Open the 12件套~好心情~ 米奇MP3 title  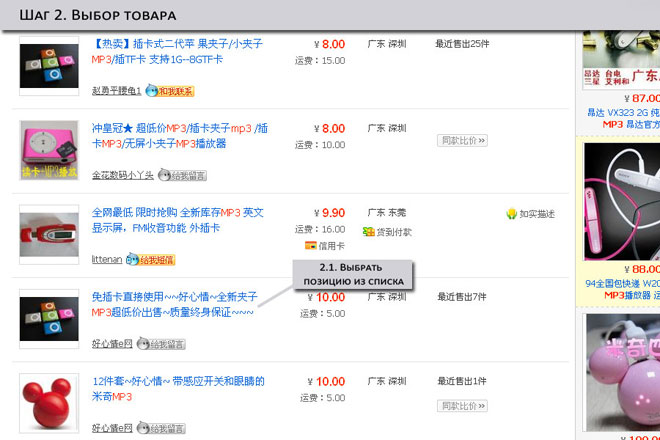coord(178,389)
